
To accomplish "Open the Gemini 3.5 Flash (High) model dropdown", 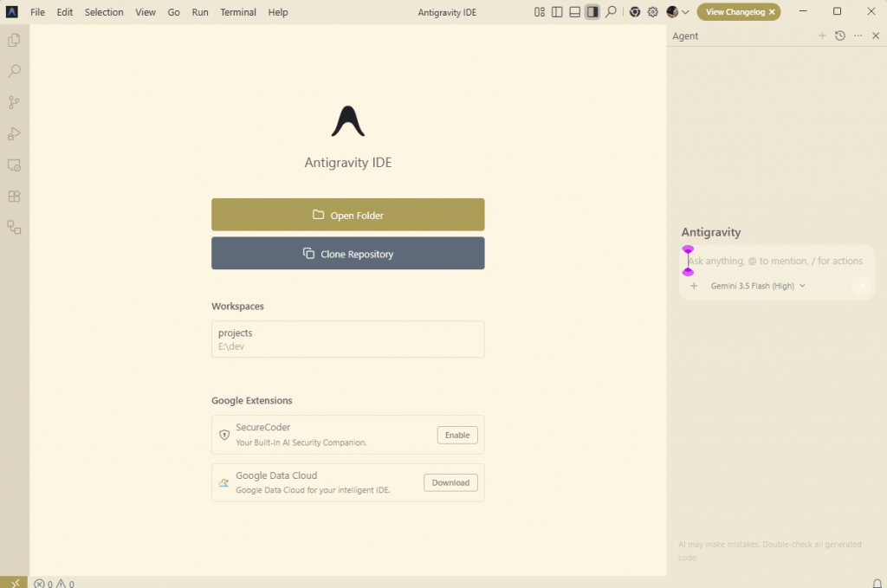I will pos(758,286).
